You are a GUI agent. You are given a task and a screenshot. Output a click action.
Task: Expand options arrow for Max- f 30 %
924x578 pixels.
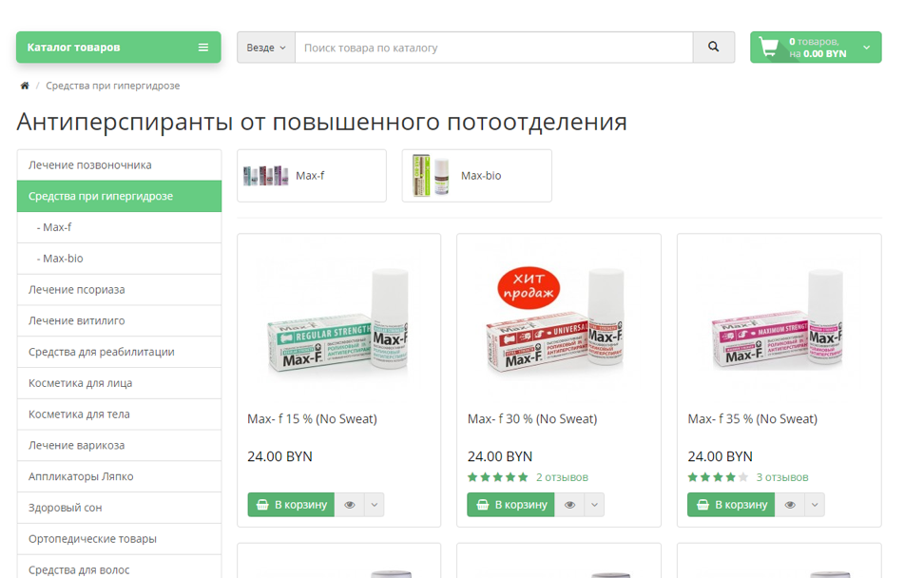[594, 505]
